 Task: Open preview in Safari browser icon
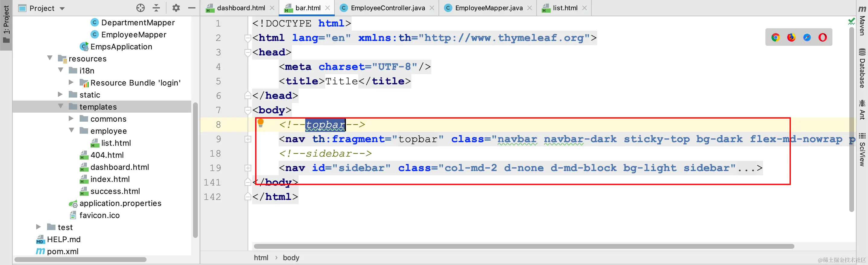pos(807,37)
